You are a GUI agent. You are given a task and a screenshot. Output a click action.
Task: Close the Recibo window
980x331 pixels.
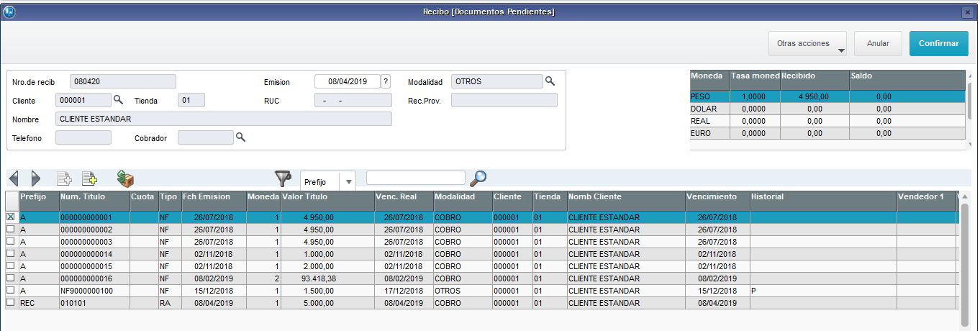pyautogui.click(x=967, y=12)
